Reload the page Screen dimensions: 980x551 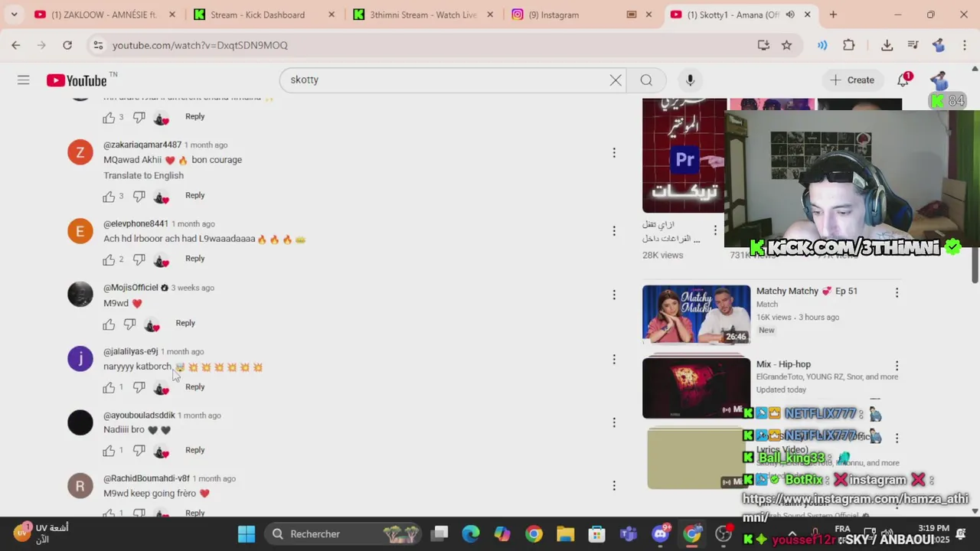67,45
